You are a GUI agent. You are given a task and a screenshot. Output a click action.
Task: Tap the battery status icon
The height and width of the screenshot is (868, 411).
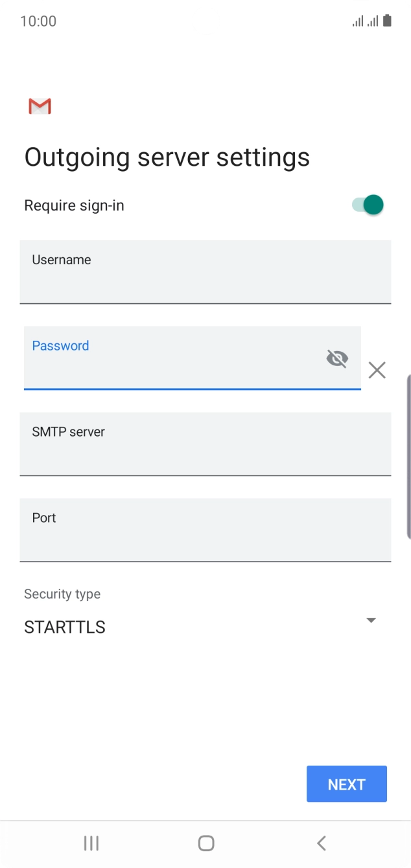point(387,21)
